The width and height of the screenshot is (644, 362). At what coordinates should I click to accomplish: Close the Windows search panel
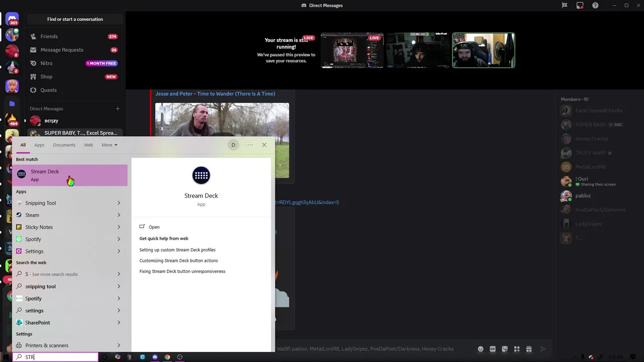264,145
